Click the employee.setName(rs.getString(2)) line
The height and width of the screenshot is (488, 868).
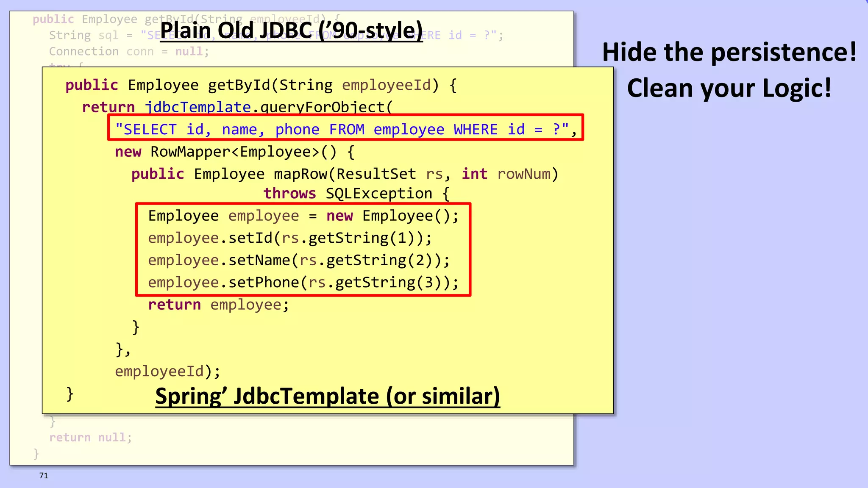(x=299, y=260)
